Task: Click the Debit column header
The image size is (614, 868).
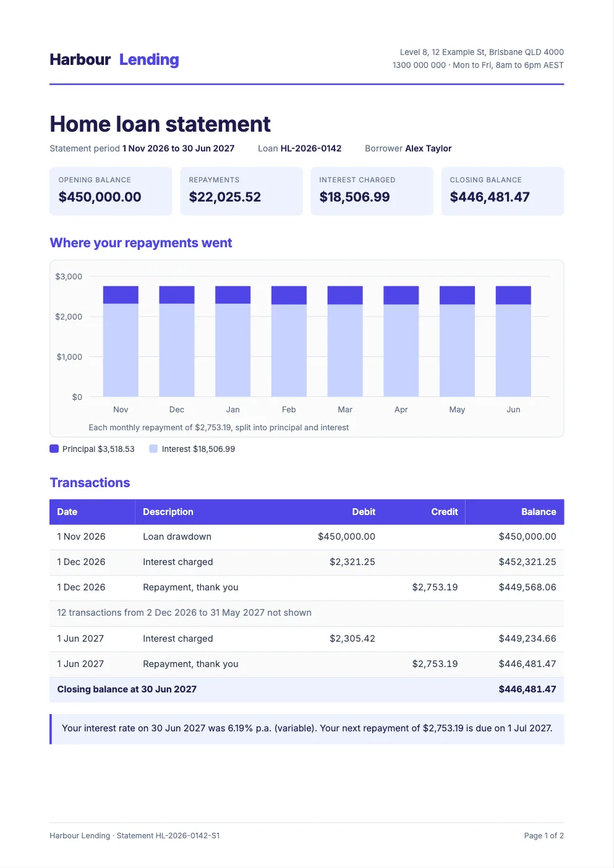Action: (364, 512)
